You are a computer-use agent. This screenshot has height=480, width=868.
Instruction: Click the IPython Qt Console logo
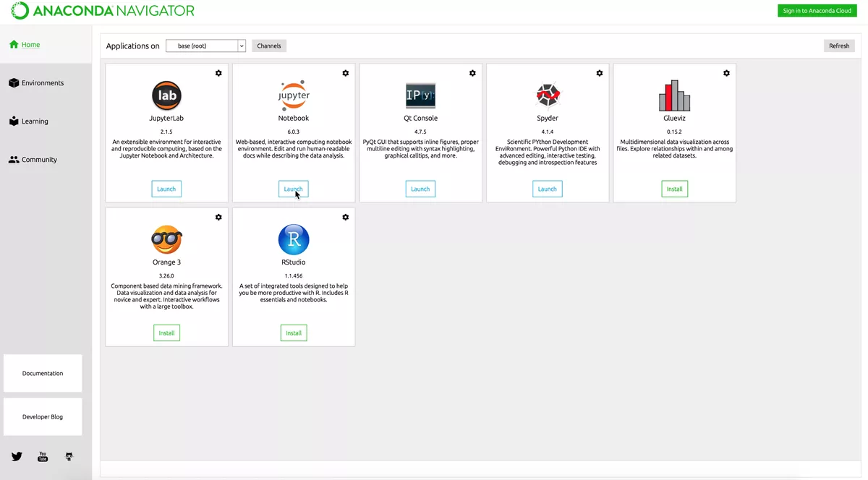coord(420,95)
